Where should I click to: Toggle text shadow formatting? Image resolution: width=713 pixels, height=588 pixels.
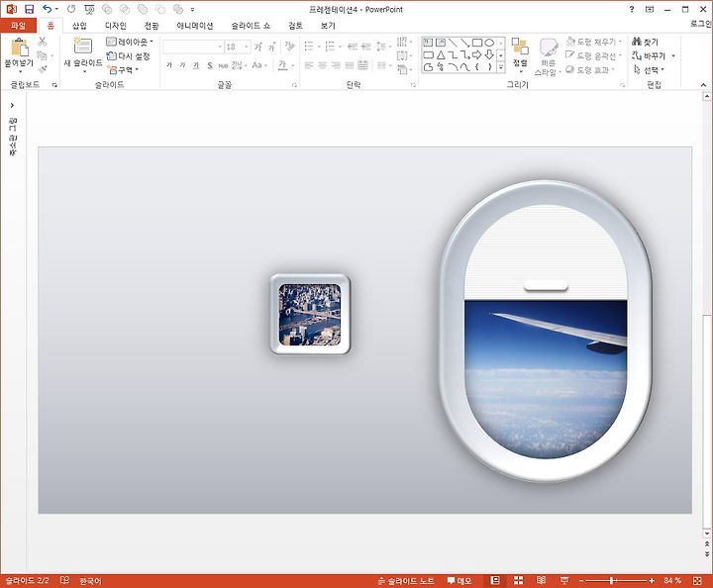click(210, 65)
